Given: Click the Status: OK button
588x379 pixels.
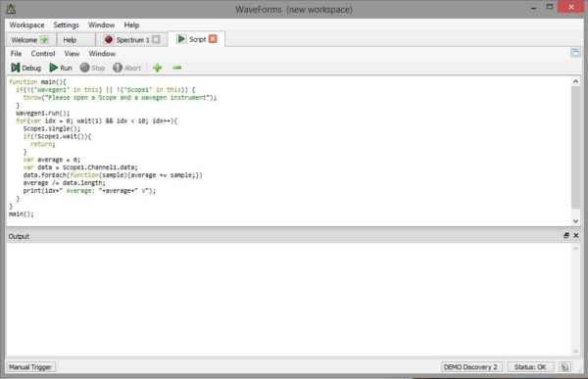Looking at the screenshot, I should click(x=530, y=367).
